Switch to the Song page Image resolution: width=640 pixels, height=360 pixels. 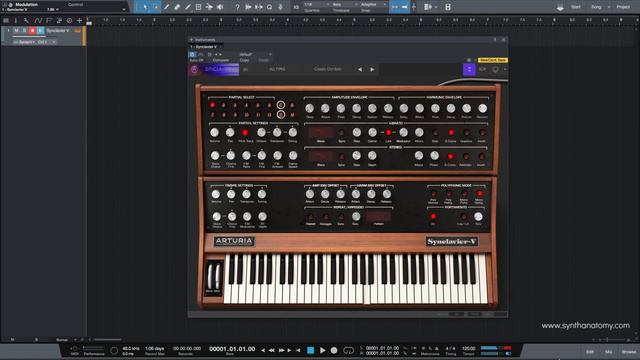(596, 7)
